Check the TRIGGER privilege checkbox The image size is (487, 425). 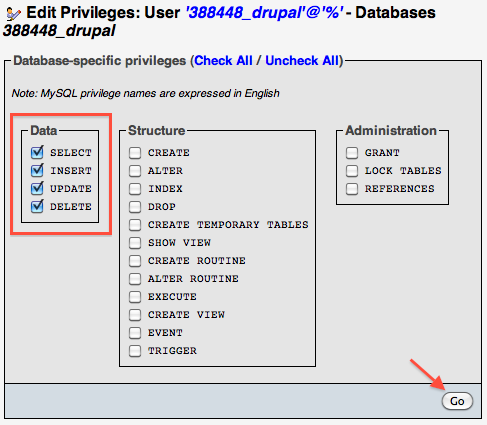pyautogui.click(x=135, y=351)
